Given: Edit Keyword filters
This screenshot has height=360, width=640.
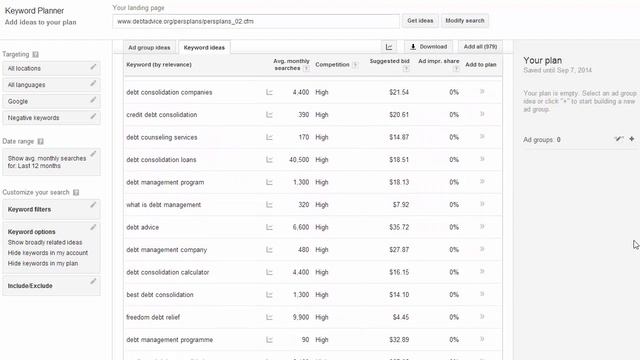Looking at the screenshot, I should pyautogui.click(x=93, y=205).
